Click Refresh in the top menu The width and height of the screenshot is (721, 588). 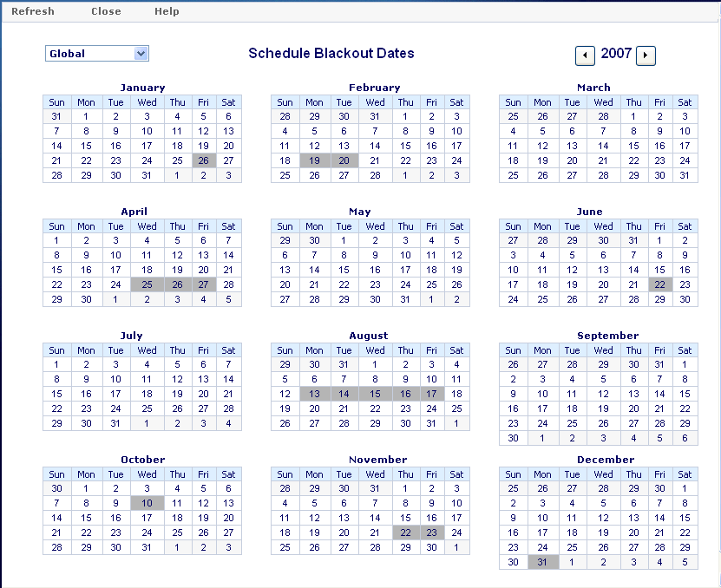tap(33, 11)
